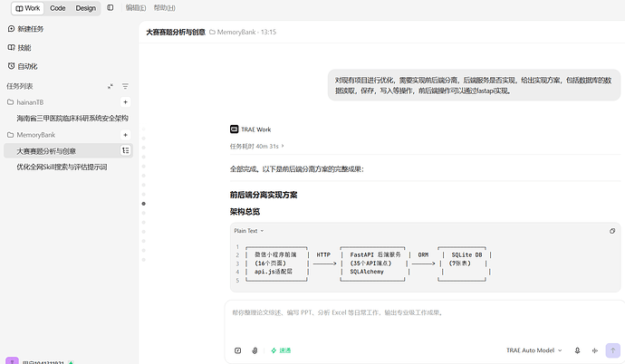Click the 任务列表 section label
The image size is (625, 364).
(x=20, y=86)
